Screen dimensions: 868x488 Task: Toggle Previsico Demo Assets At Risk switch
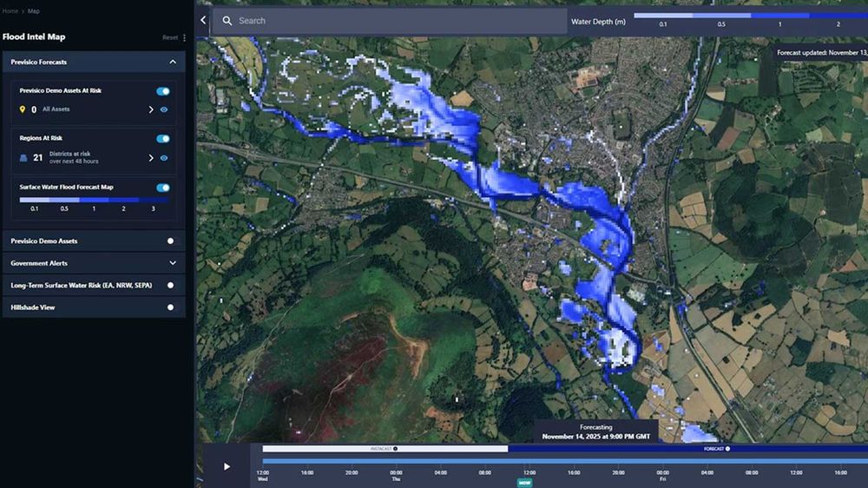tap(163, 91)
